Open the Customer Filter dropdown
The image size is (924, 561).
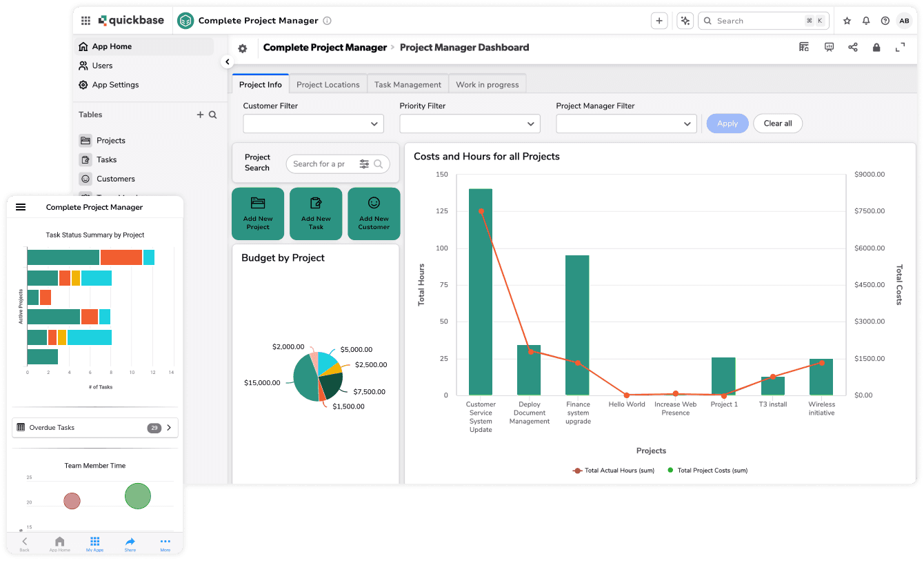coord(313,124)
